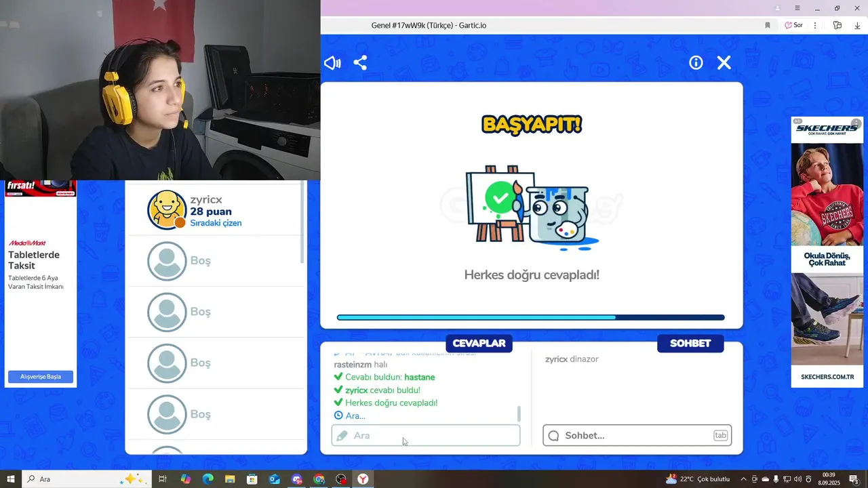
Task: Open the browser downloads icon
Action: click(857, 25)
